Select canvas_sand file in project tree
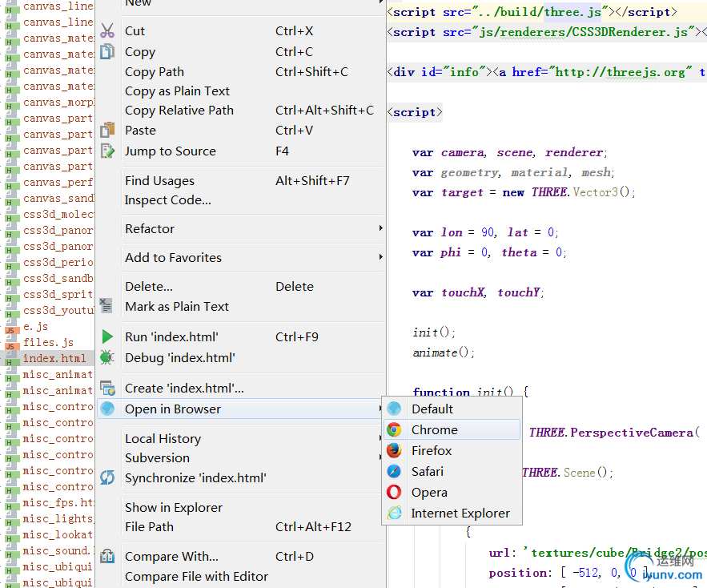The image size is (707, 588). tap(58, 198)
